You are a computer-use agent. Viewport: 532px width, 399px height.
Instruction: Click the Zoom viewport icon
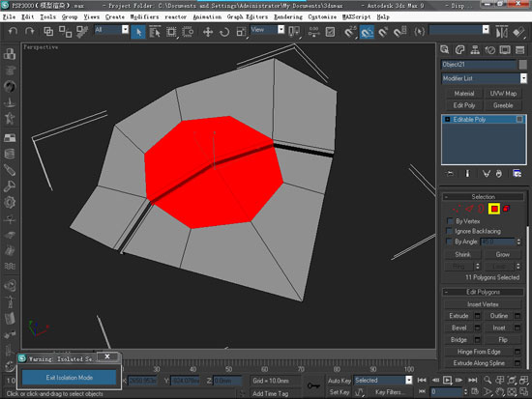click(488, 380)
